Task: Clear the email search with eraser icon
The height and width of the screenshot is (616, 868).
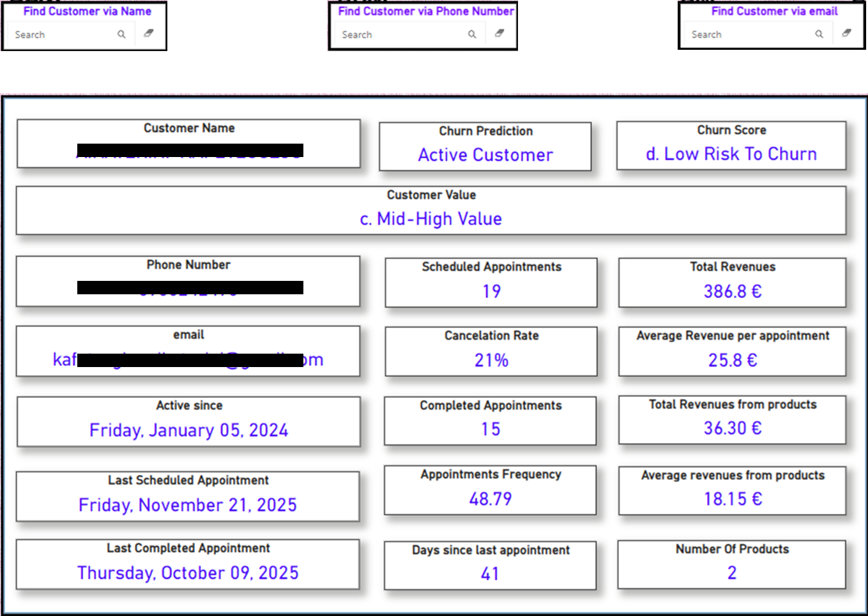Action: (846, 33)
